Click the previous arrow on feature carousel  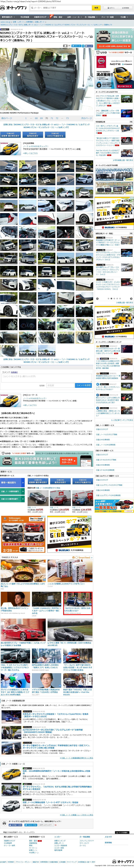[97, 299]
